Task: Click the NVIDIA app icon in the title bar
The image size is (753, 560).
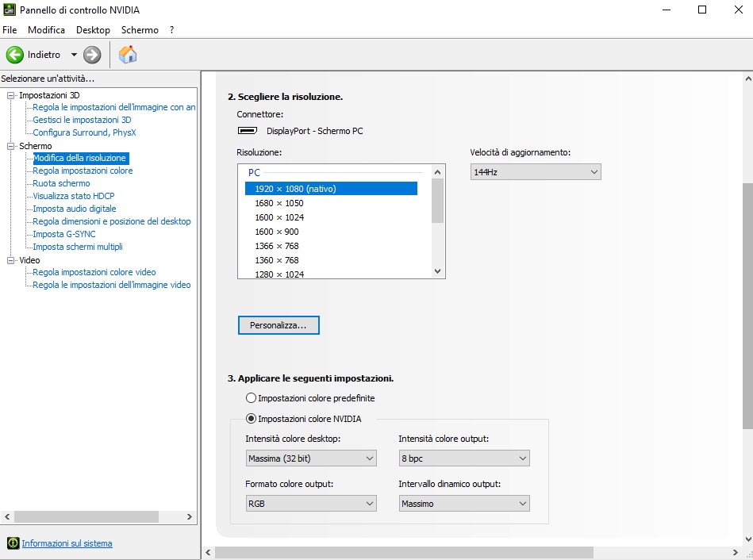Action: tap(9, 10)
